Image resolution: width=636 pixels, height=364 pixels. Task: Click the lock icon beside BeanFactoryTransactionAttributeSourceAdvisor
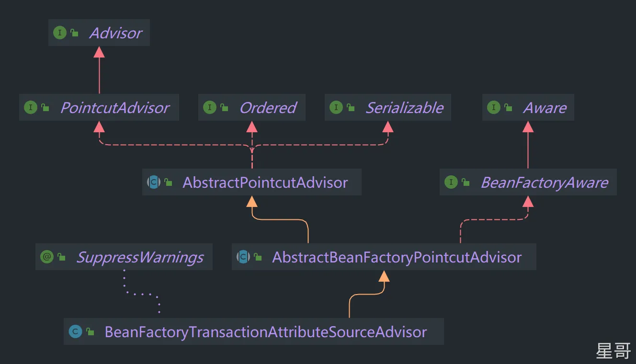pos(91,332)
